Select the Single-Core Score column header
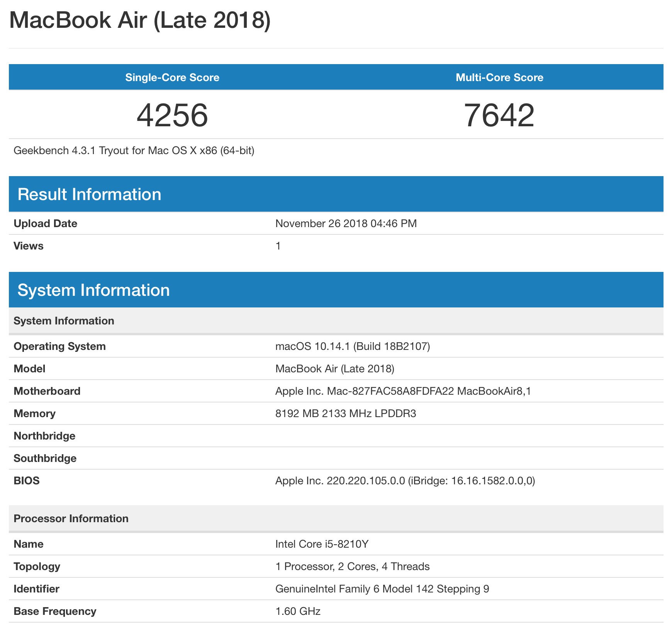Viewport: 672px width, 628px height. pyautogui.click(x=172, y=77)
